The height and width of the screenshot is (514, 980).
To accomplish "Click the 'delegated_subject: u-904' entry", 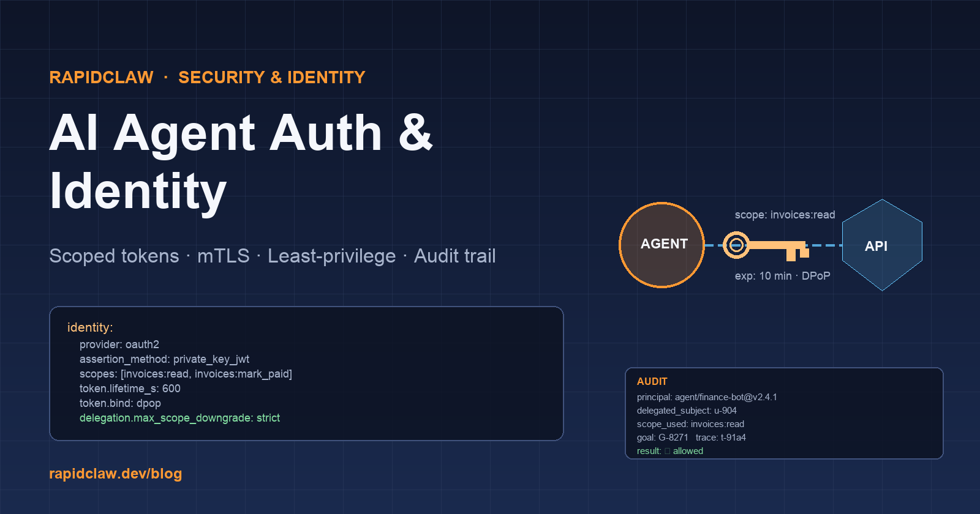I will tap(687, 411).
